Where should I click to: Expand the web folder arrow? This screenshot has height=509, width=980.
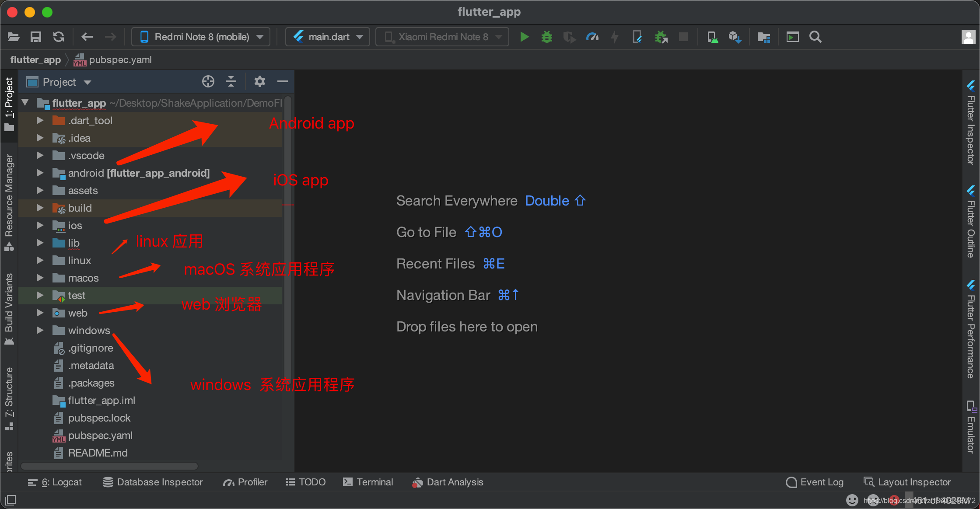pyautogui.click(x=40, y=313)
